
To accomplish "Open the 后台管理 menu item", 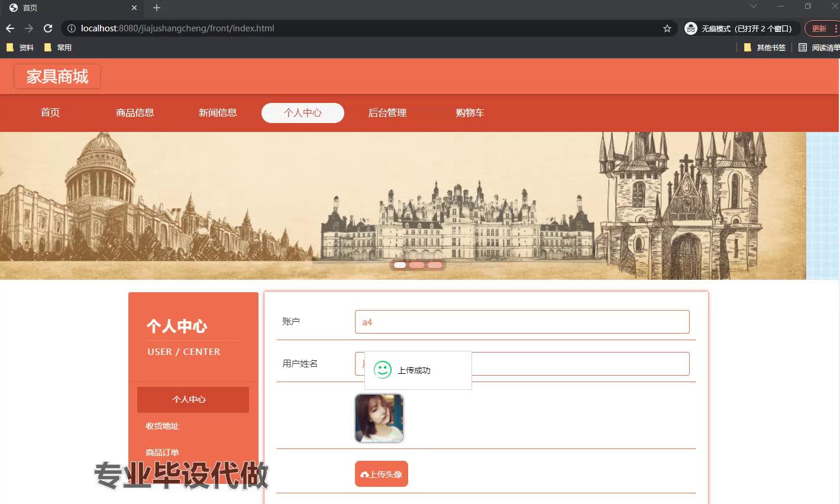I will pos(387,112).
